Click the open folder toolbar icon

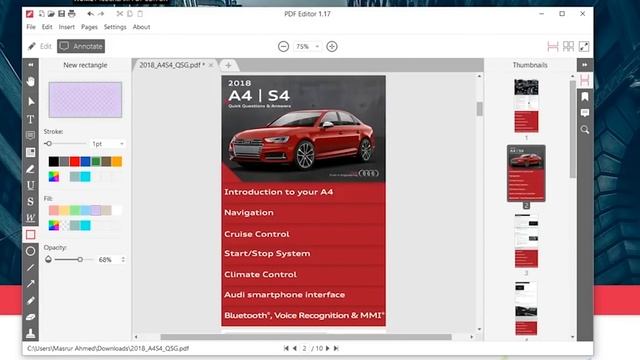tap(51, 13)
